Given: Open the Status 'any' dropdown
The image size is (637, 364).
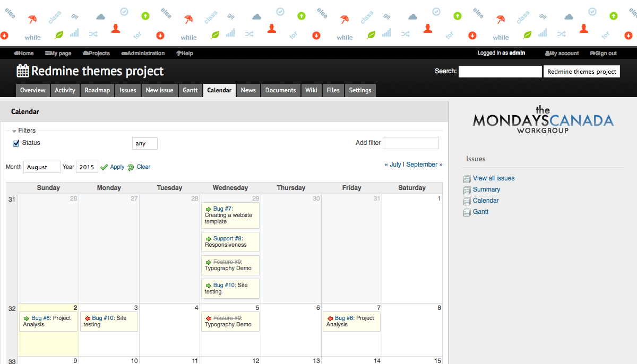Looking at the screenshot, I should [145, 143].
